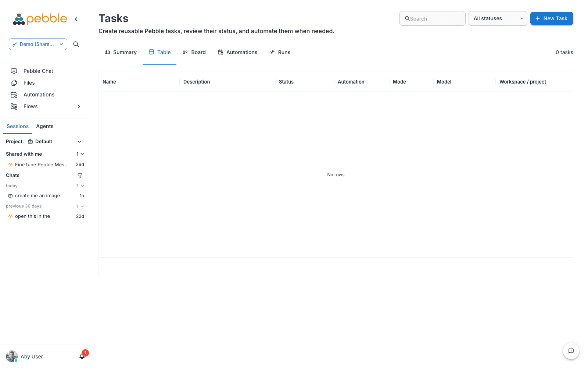The width and height of the screenshot is (588, 368).
Task: Open the Fine tune Pebble Mes... session
Action: tap(46, 164)
